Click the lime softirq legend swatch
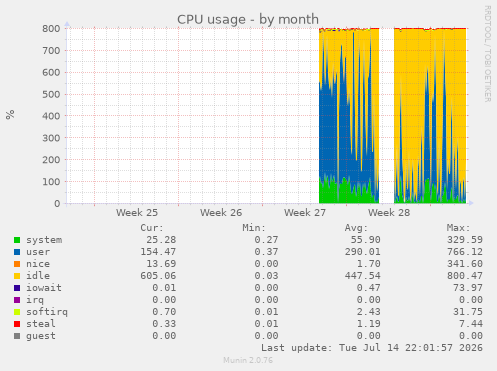This screenshot has width=497, height=371. 17,312
